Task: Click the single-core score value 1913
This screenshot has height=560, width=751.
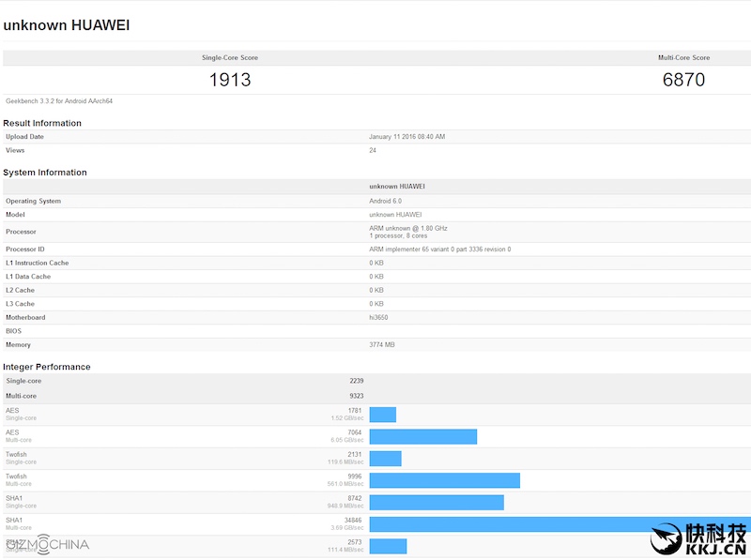Action: pyautogui.click(x=230, y=80)
